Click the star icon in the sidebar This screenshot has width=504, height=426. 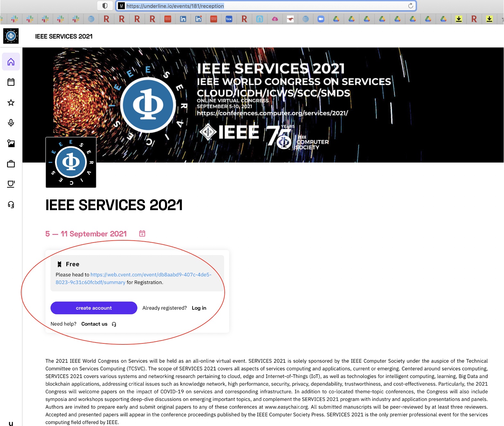tap(11, 103)
